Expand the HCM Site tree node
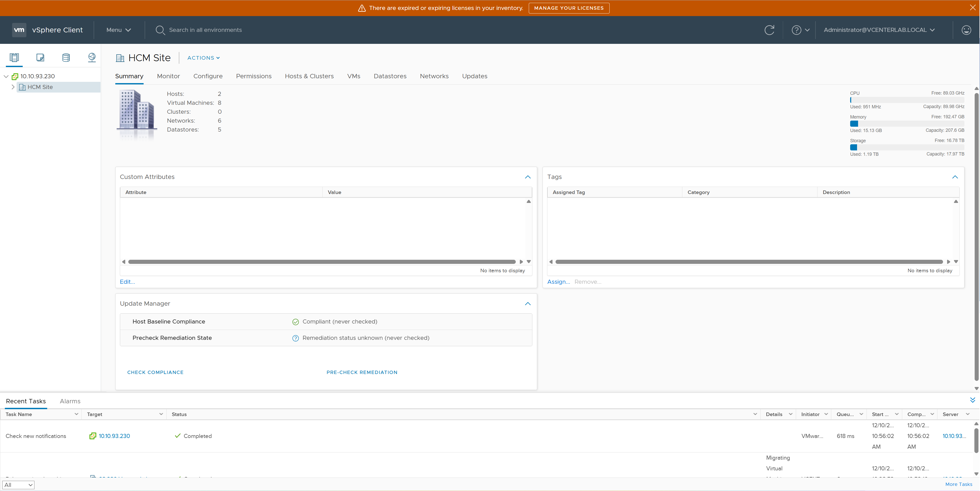 point(13,87)
